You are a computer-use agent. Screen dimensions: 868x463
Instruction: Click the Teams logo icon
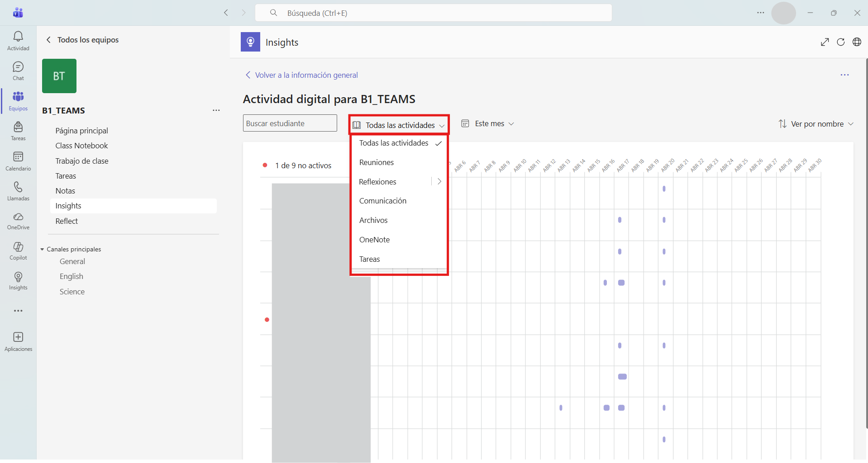18,13
